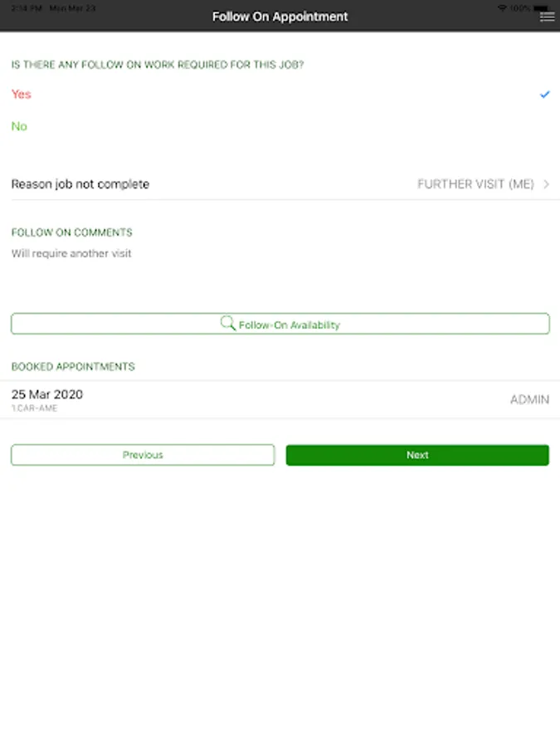This screenshot has width=560, height=747.
Task: Expand the chevron next to FURTHER VISIT (ME)
Action: pos(547,184)
